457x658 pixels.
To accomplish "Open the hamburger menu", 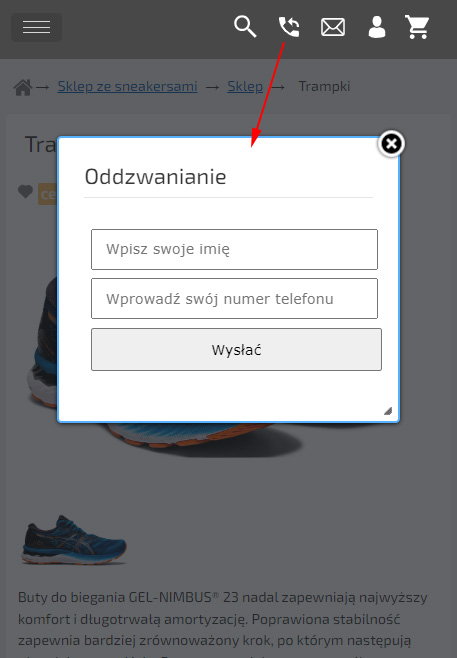I will click(37, 27).
